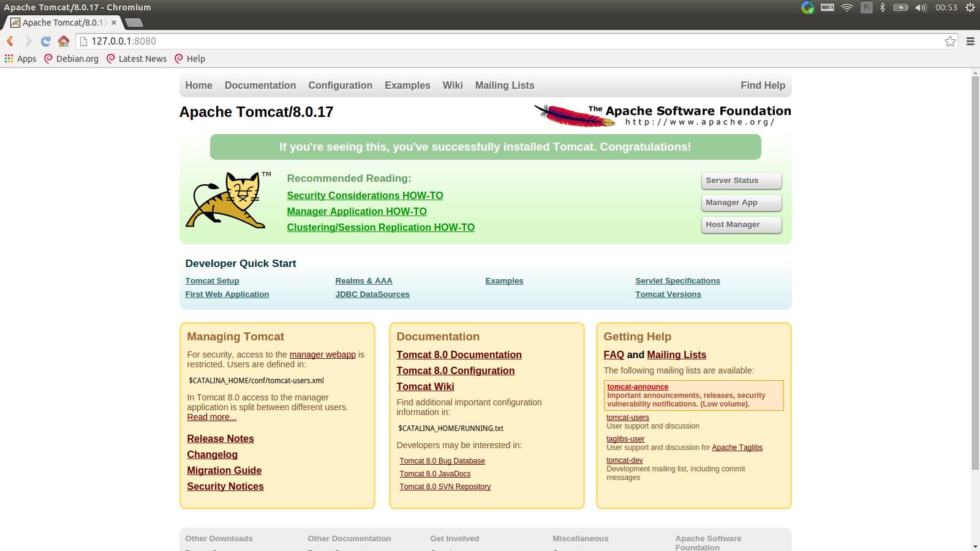Open Tomcat 8.0 Documentation link
This screenshot has height=551, width=980.
[x=459, y=355]
